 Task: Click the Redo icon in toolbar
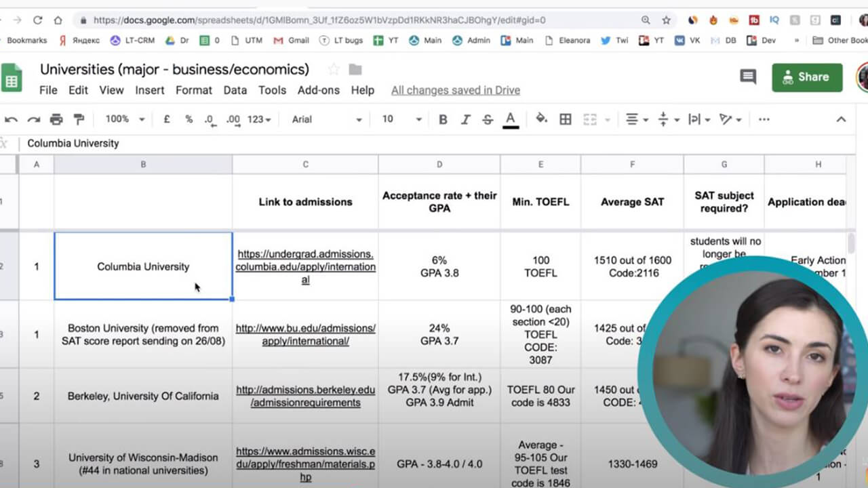pos(34,119)
